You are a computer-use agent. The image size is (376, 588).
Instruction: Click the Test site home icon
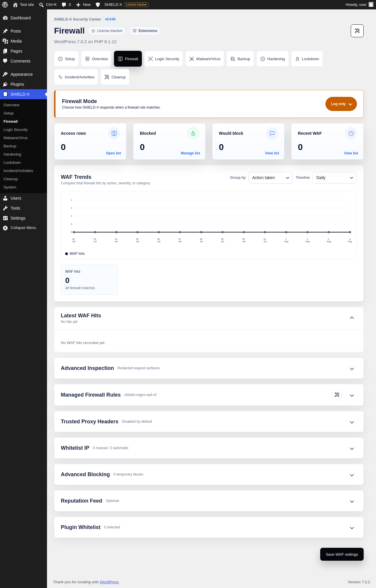(15, 5)
